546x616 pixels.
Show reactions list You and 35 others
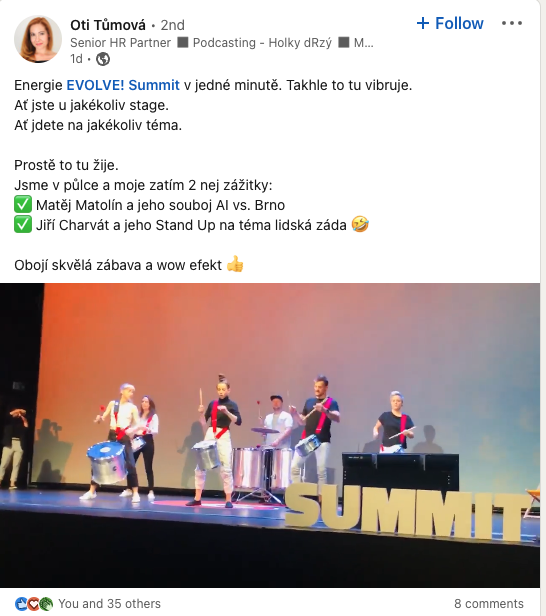(110, 603)
